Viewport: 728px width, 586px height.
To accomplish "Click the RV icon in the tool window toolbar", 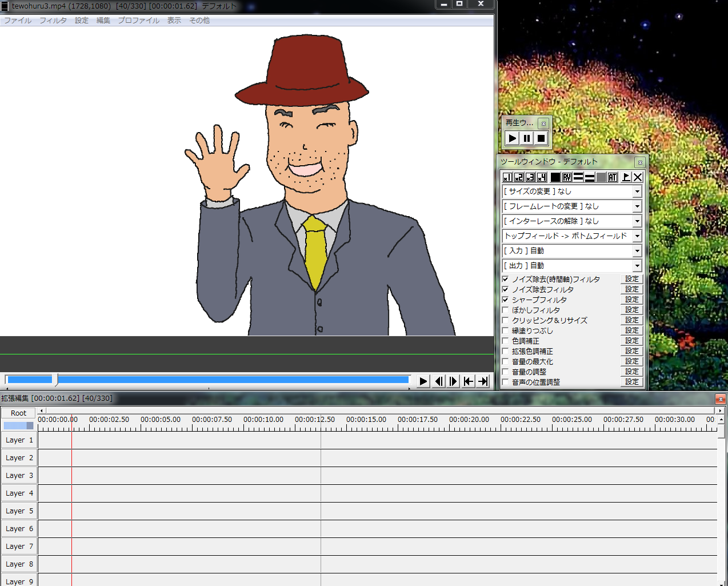I will click(567, 177).
